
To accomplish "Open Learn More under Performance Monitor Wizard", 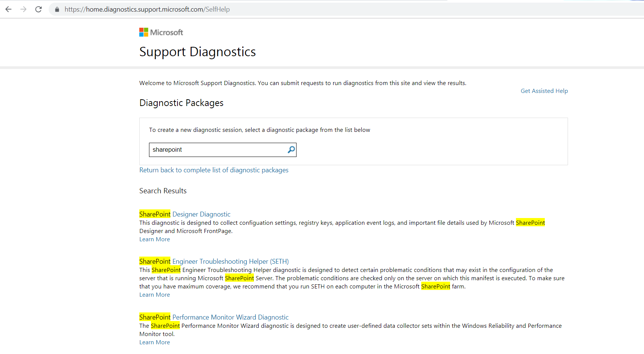I will [155, 342].
